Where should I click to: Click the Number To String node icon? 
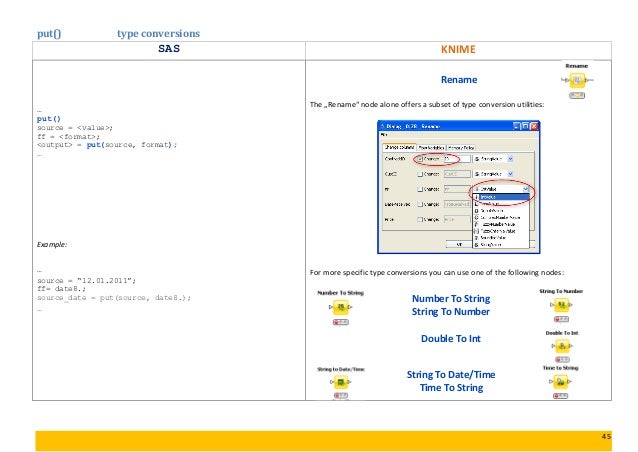tap(341, 307)
